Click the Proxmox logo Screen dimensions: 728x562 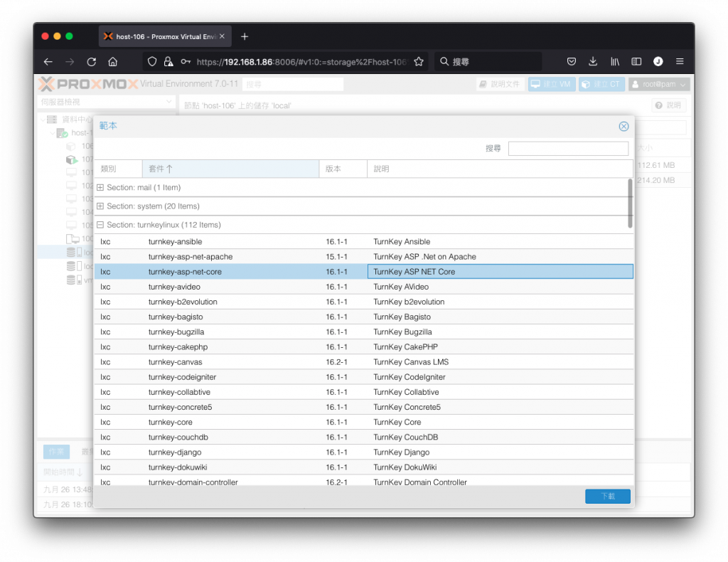88,84
